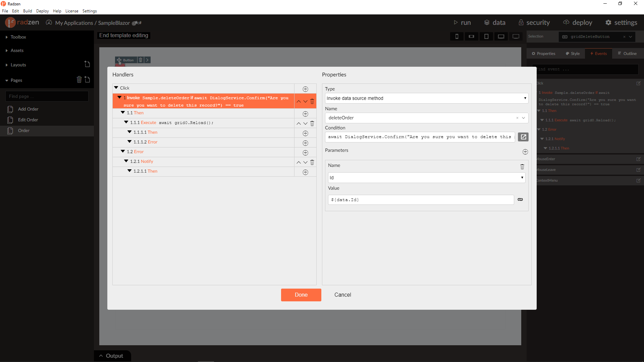Collapse the Click handlers tree
Screen dimensions: 644x362
click(x=116, y=87)
